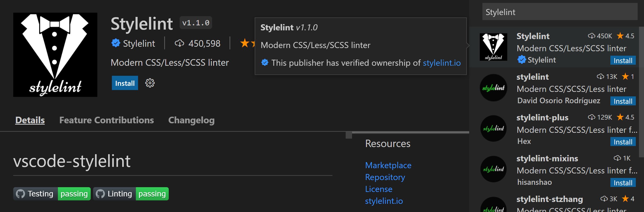Viewport: 644px width, 212px height.
Task: Click the download cloud icon beside 129K
Action: click(x=591, y=117)
